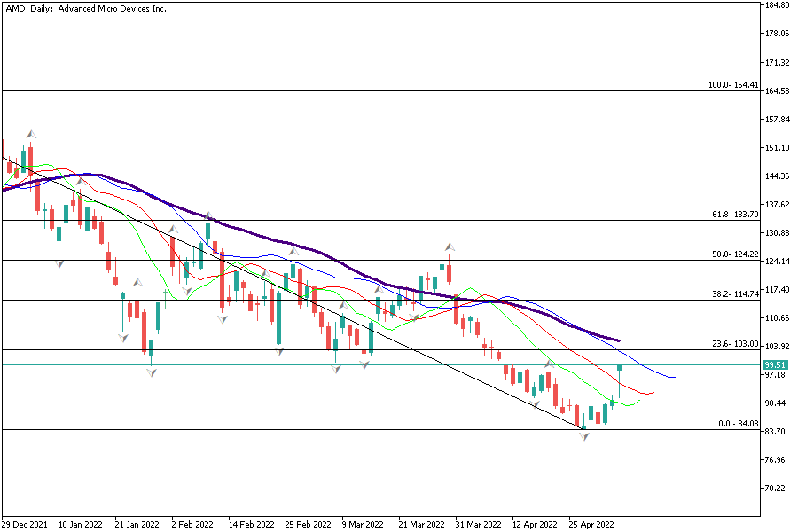Click the 0.0 Fibonacci level label 84.03
This screenshot has height=532, width=798.
pyautogui.click(x=739, y=424)
